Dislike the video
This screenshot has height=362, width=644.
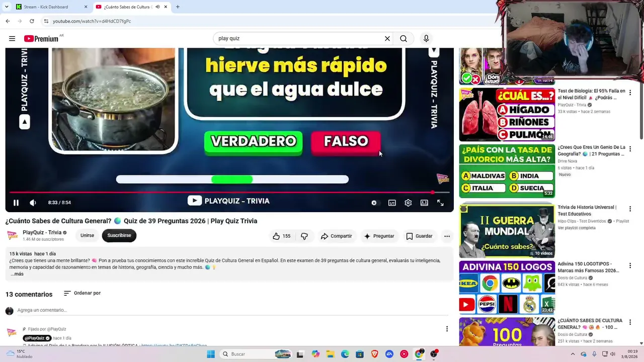[304, 236]
